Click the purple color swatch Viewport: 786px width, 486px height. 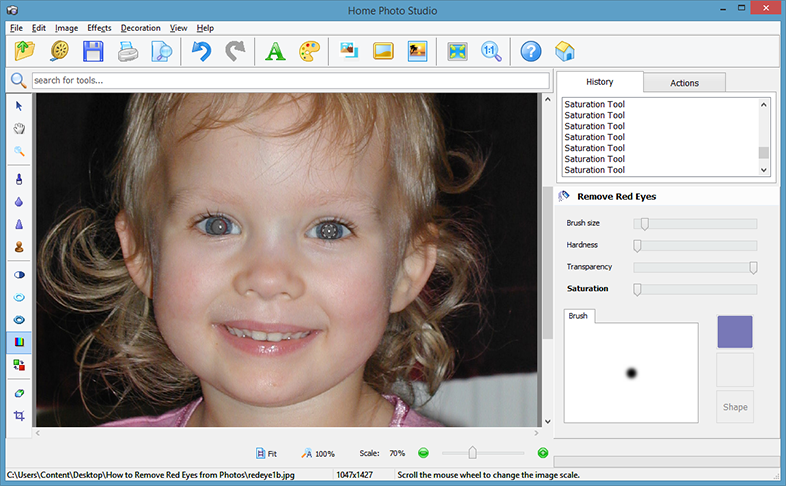pyautogui.click(x=735, y=332)
